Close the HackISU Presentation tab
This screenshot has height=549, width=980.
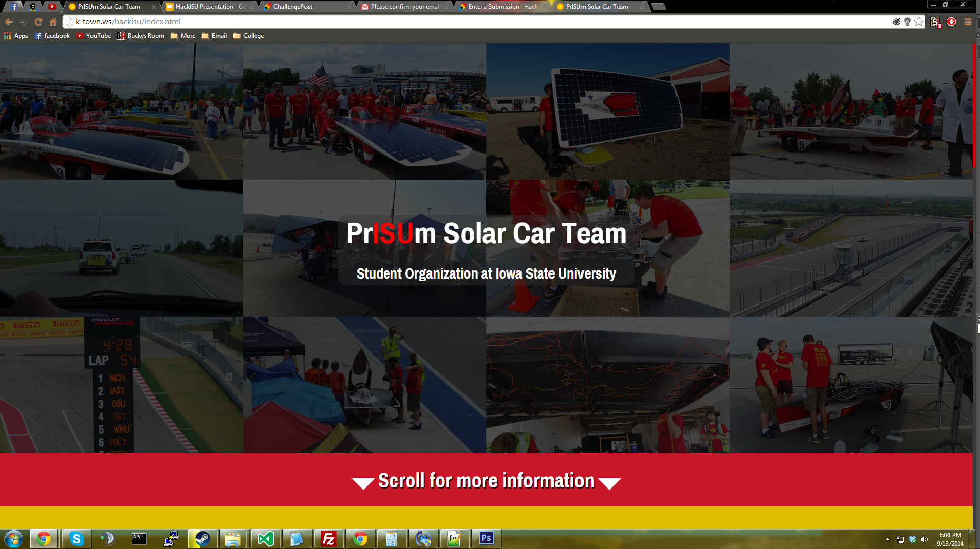(251, 7)
